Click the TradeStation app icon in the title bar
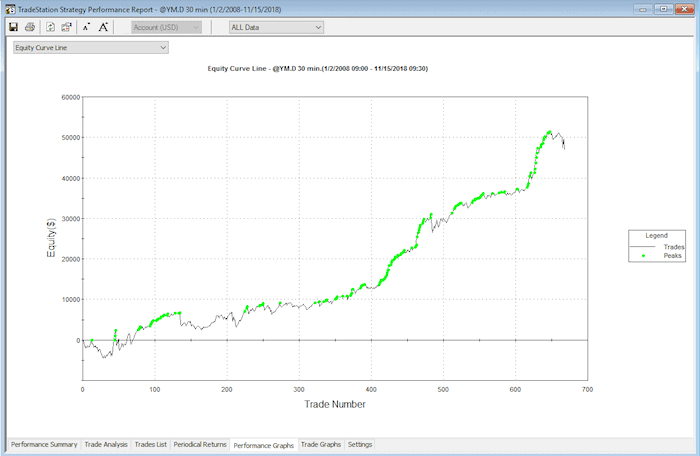700x456 pixels. [x=10, y=9]
